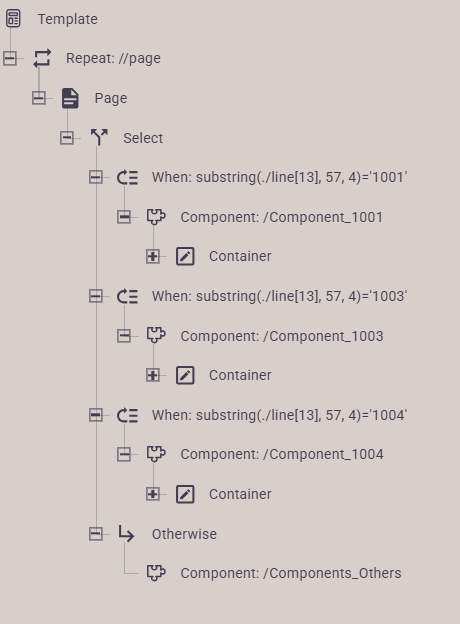Expand Container under Component_1001
The width and height of the screenshot is (460, 624).
tap(153, 256)
